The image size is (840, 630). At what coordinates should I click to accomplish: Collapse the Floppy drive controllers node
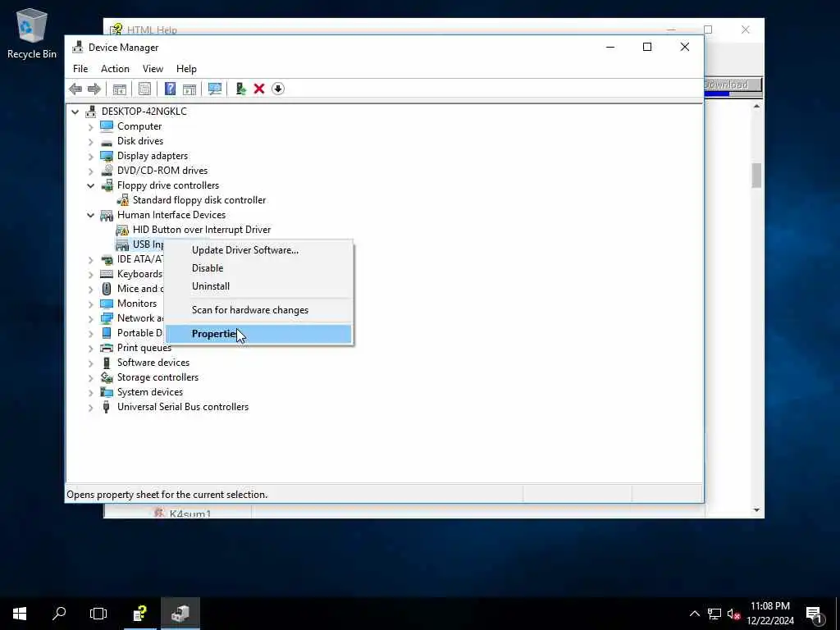pyautogui.click(x=90, y=186)
